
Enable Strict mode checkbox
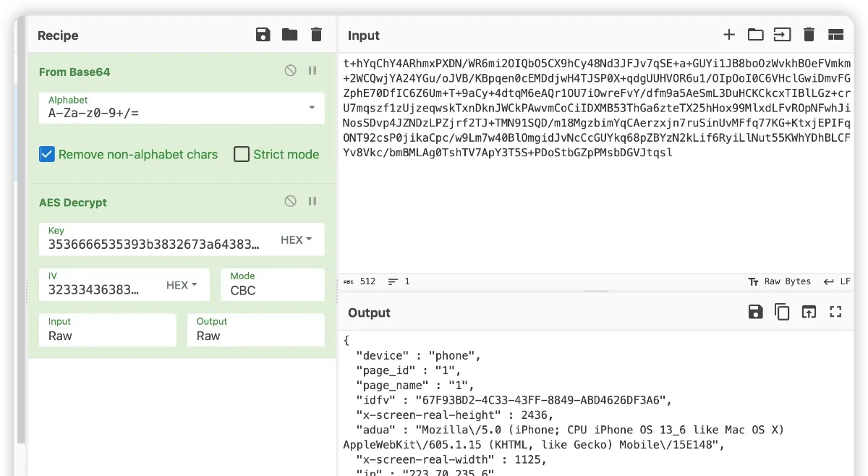(242, 154)
